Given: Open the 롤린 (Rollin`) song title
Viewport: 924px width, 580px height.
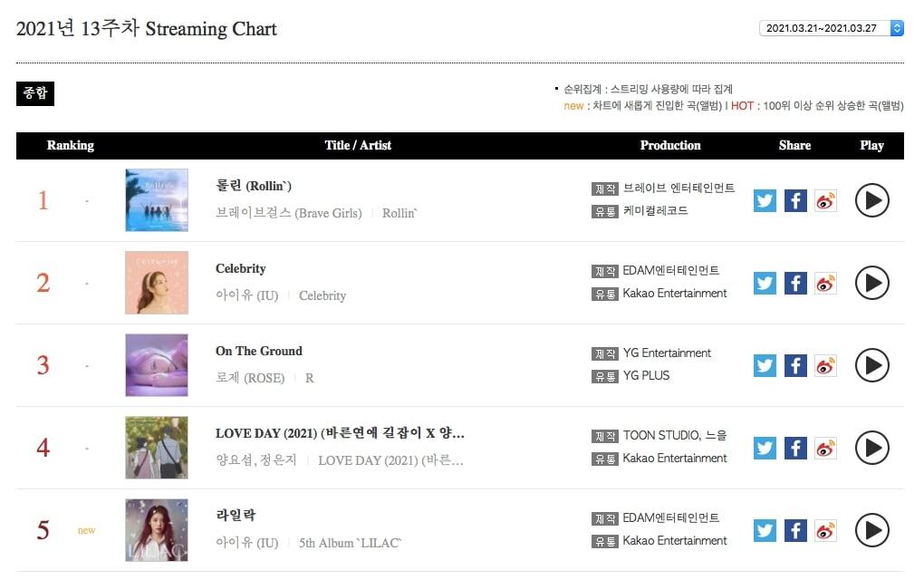Looking at the screenshot, I should click(x=254, y=186).
